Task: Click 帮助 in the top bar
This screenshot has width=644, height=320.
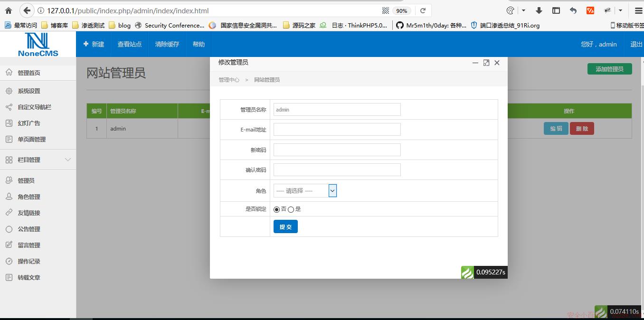Action: coord(199,44)
